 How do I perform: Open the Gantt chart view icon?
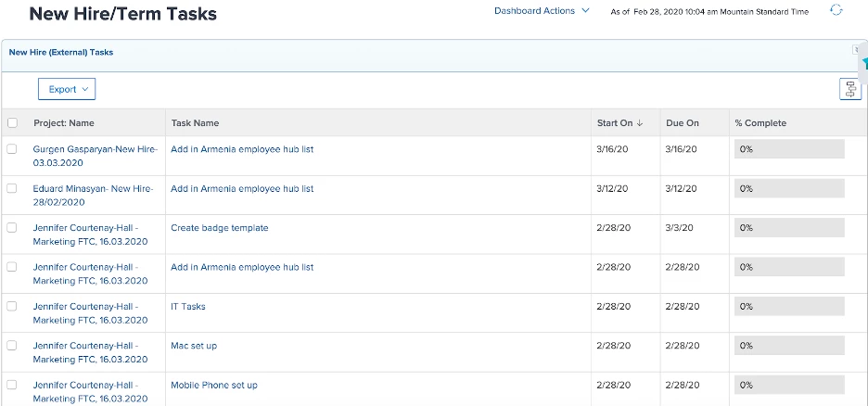[850, 89]
